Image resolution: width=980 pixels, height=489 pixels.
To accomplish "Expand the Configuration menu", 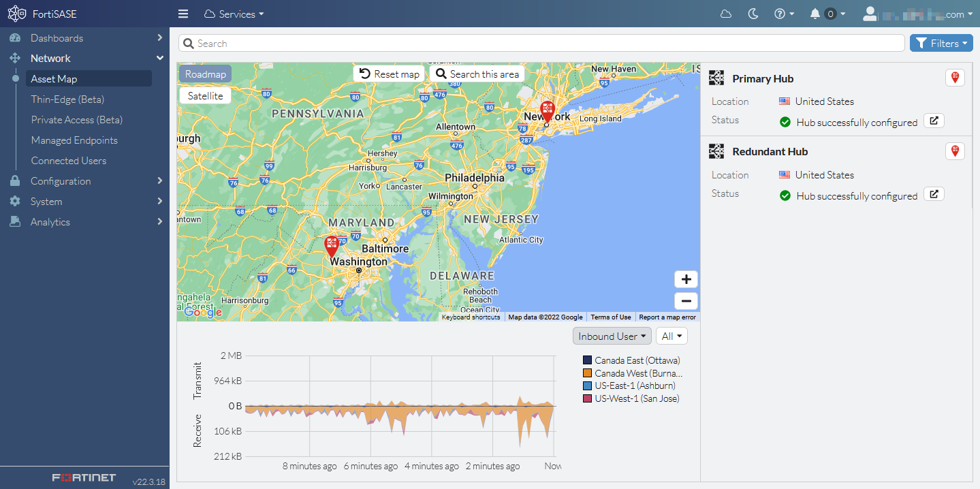I will click(x=84, y=181).
